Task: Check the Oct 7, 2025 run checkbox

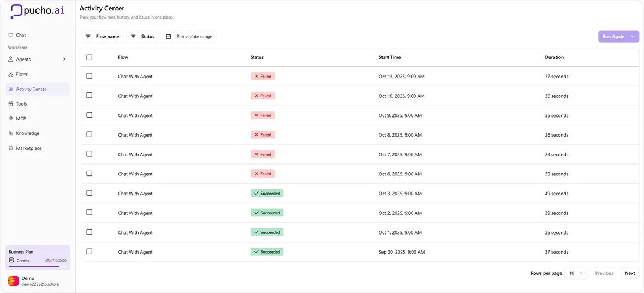Action: pyautogui.click(x=90, y=154)
